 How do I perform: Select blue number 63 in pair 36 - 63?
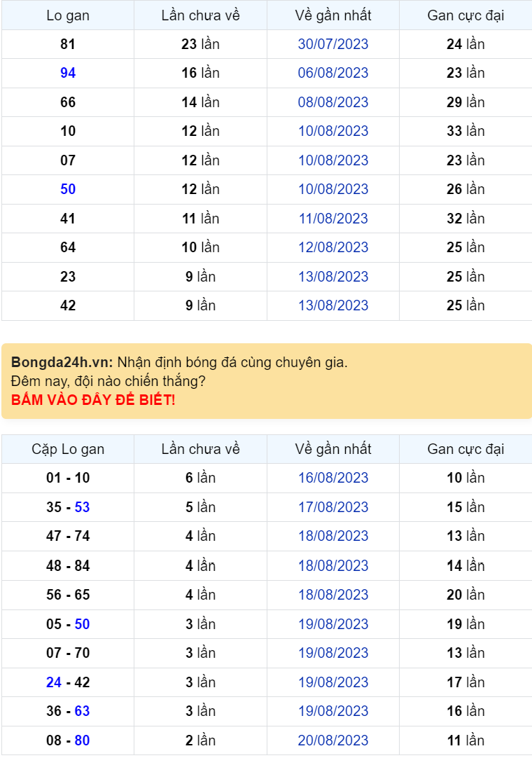click(82, 711)
